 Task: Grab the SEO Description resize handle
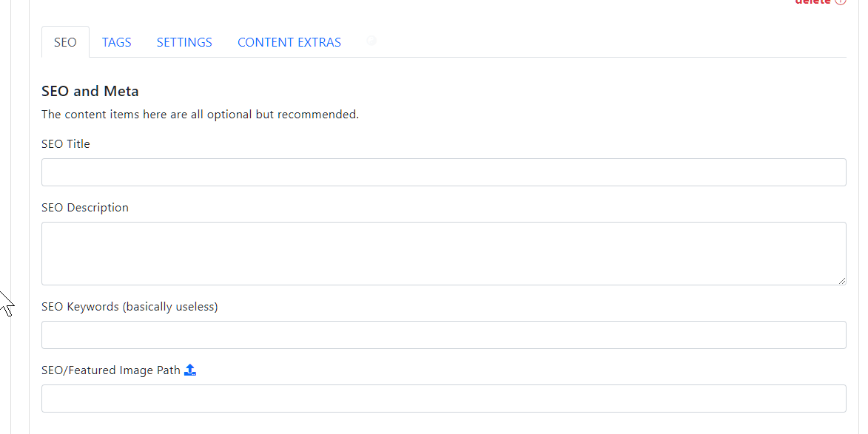[x=842, y=281]
